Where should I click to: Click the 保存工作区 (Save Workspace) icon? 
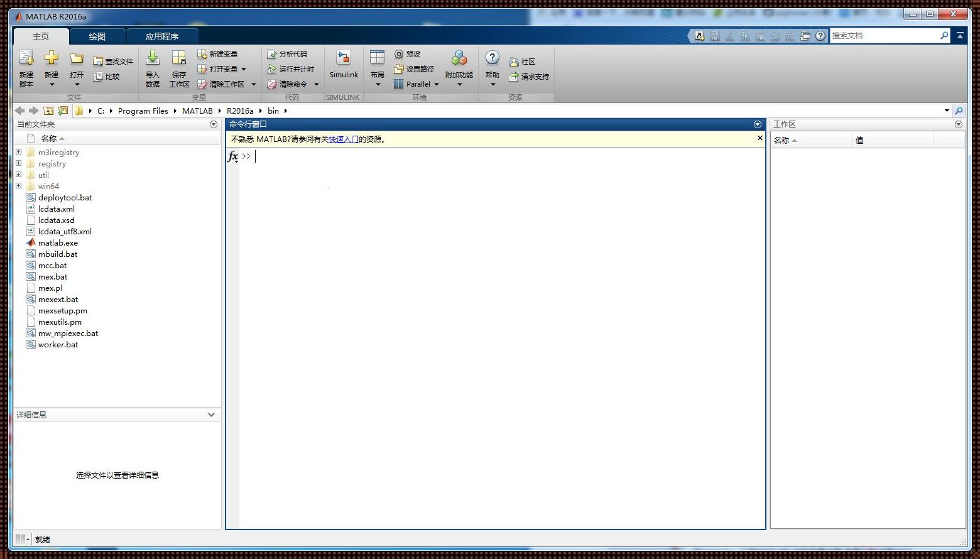[179, 58]
